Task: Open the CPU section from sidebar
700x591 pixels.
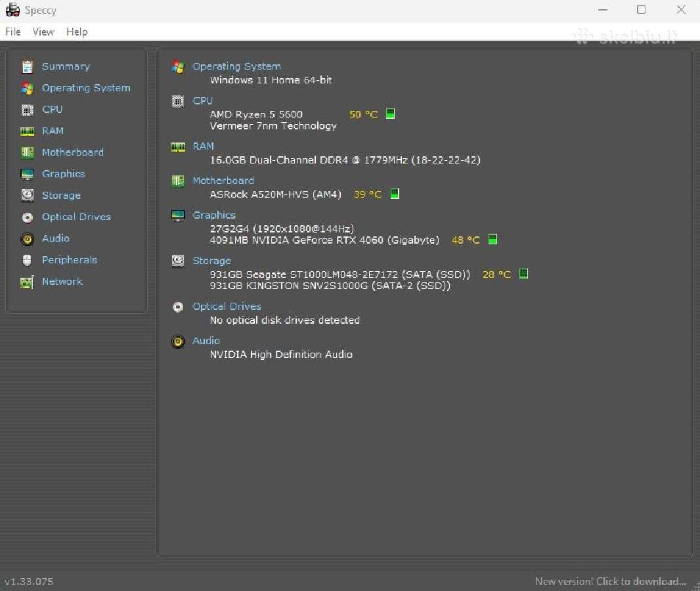Action: (53, 110)
